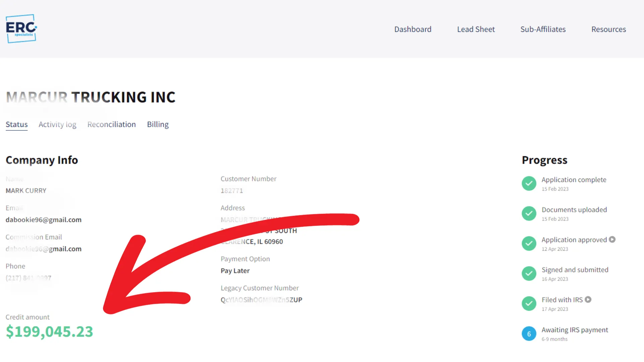The height and width of the screenshot is (362, 644).
Task: Go to Lead Sheet in navigation
Action: coord(476,29)
